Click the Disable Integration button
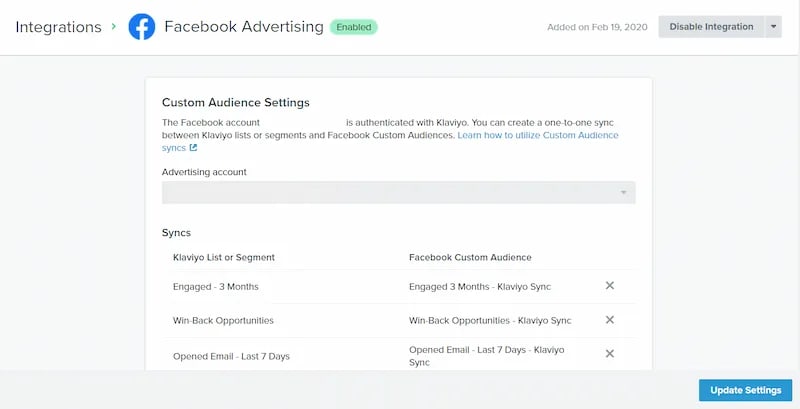The image size is (800, 409). click(x=711, y=27)
